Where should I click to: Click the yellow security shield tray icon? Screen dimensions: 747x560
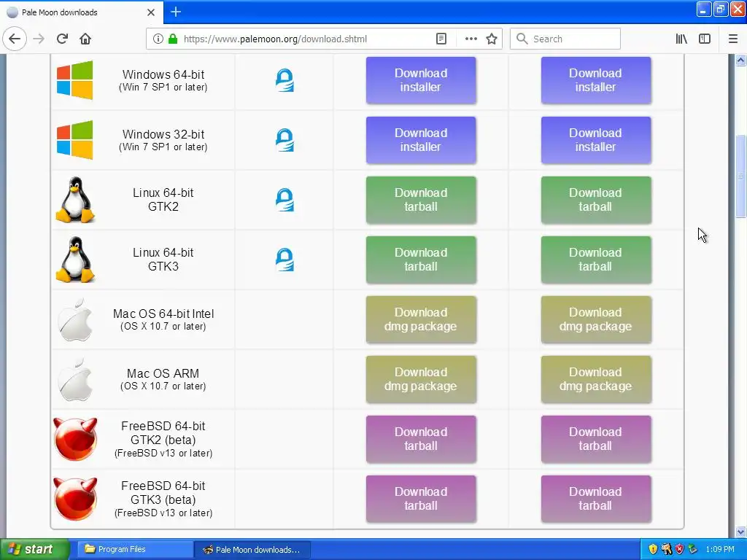[653, 550]
